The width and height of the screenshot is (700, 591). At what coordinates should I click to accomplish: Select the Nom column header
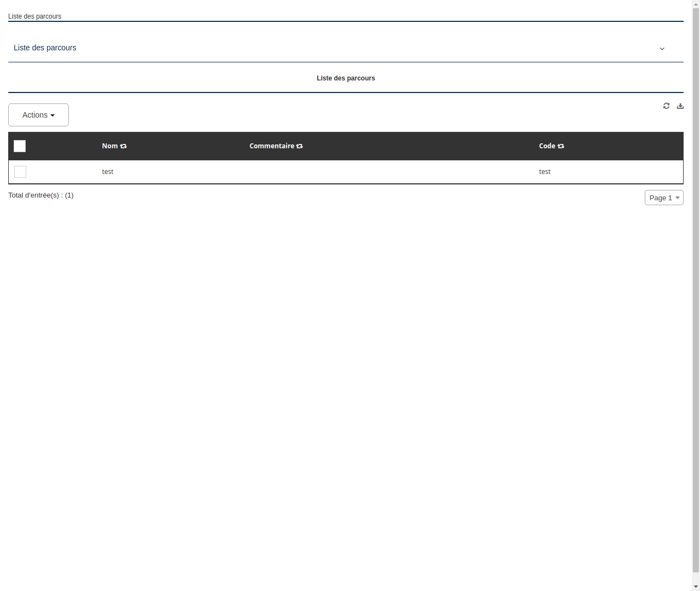tap(110, 146)
